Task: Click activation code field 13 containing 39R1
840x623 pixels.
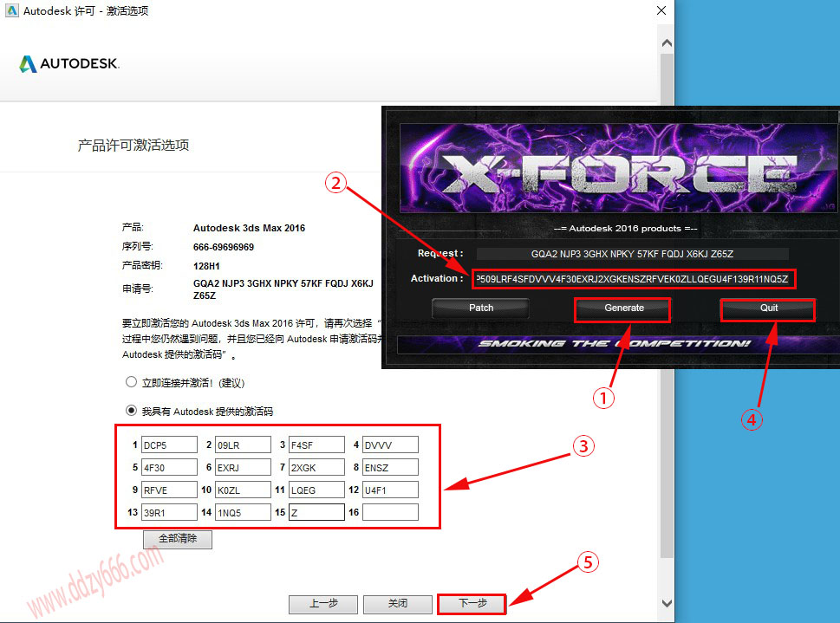Action: coord(169,512)
